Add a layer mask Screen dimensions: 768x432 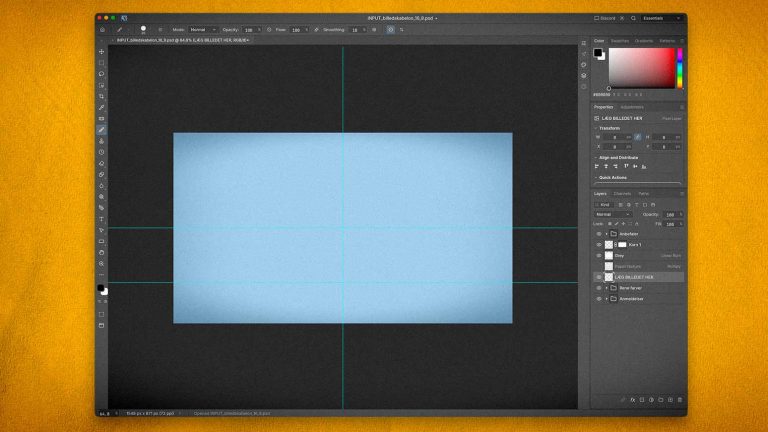tap(642, 400)
